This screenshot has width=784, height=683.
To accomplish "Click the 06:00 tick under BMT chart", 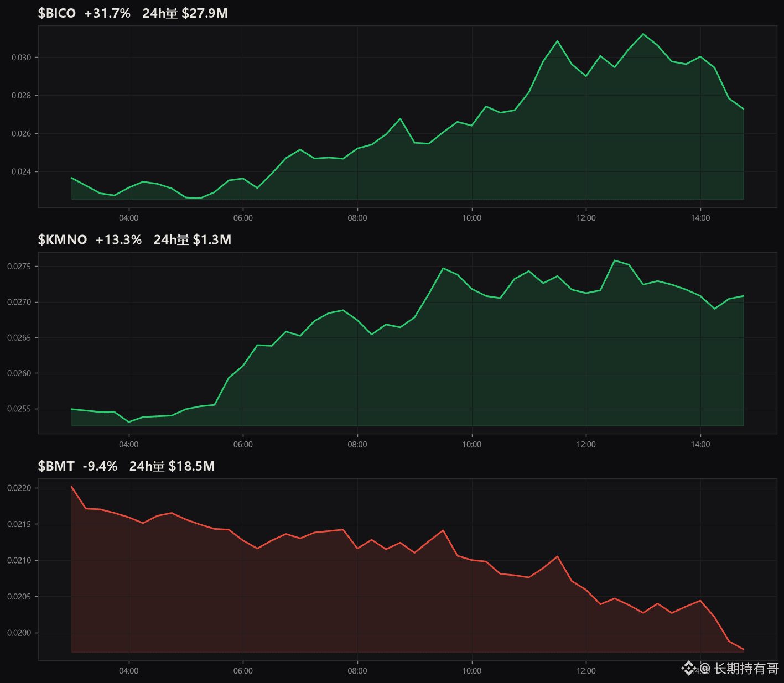I will [243, 671].
